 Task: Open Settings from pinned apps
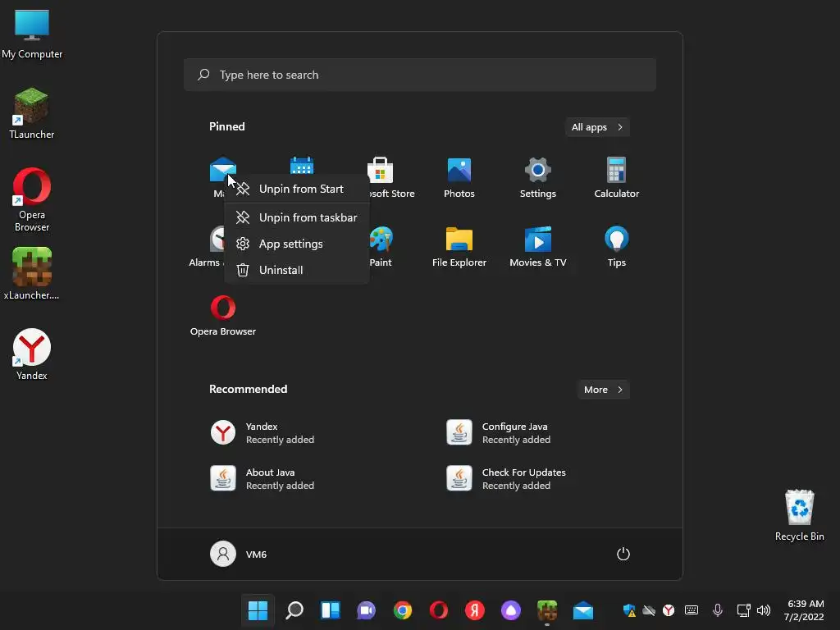pyautogui.click(x=538, y=178)
